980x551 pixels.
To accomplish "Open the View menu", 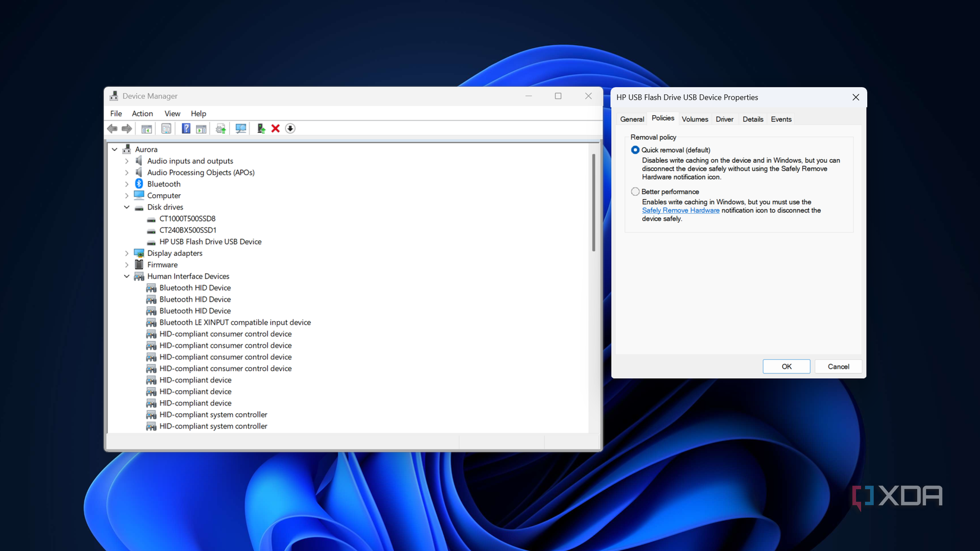I will point(172,113).
